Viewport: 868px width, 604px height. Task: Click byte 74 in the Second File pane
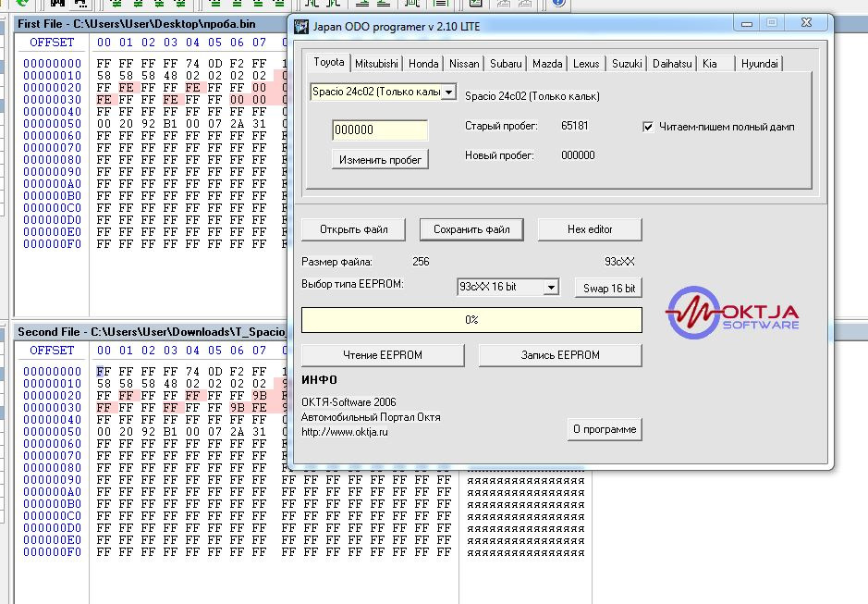[192, 371]
